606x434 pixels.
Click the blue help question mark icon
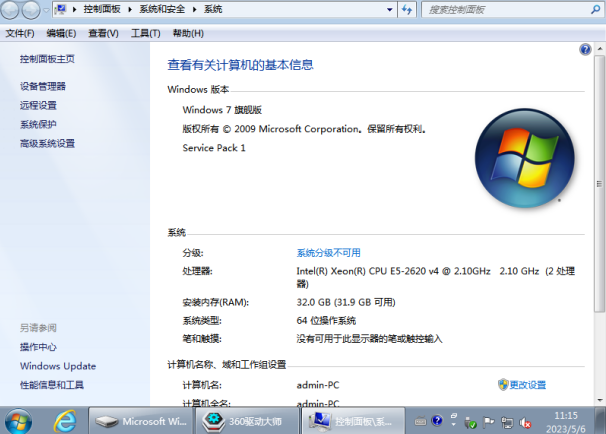pyautogui.click(x=585, y=49)
